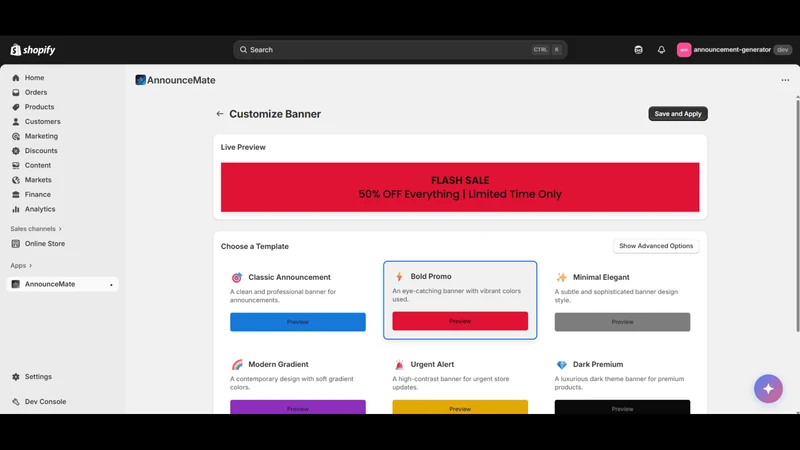Preview the Modern Gradient template

tap(297, 407)
